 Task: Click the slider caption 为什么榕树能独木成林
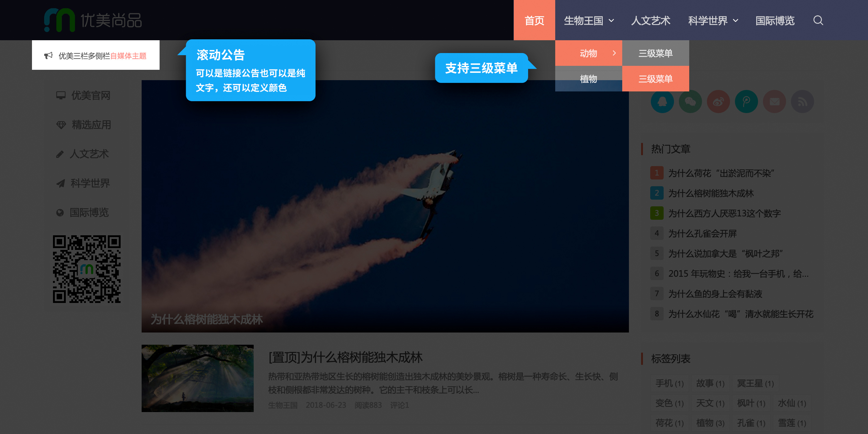pyautogui.click(x=206, y=319)
